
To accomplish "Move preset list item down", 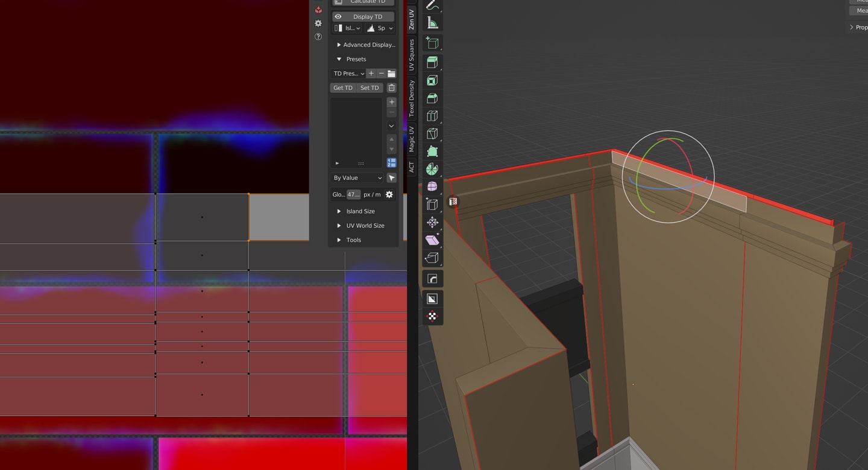I will pyautogui.click(x=391, y=149).
